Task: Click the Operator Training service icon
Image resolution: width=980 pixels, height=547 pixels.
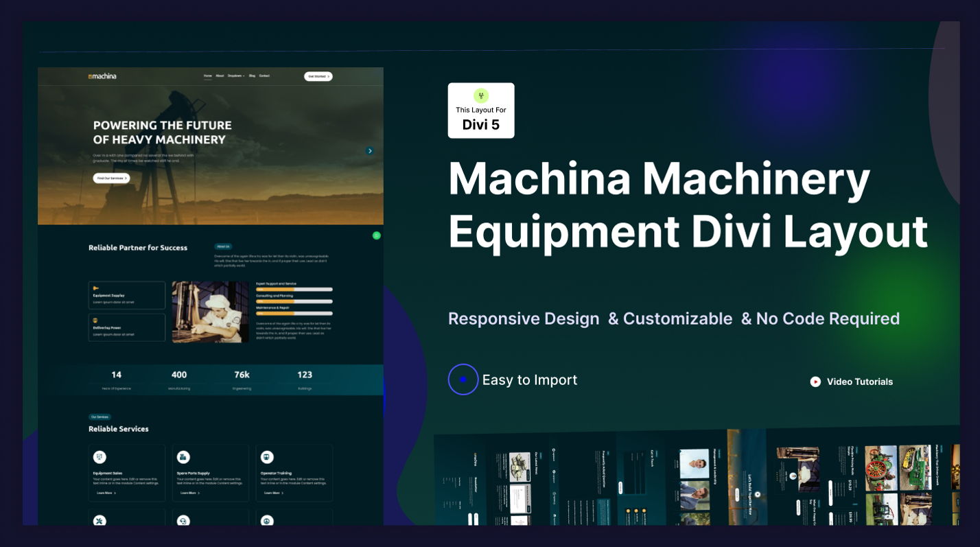Action: 267,457
